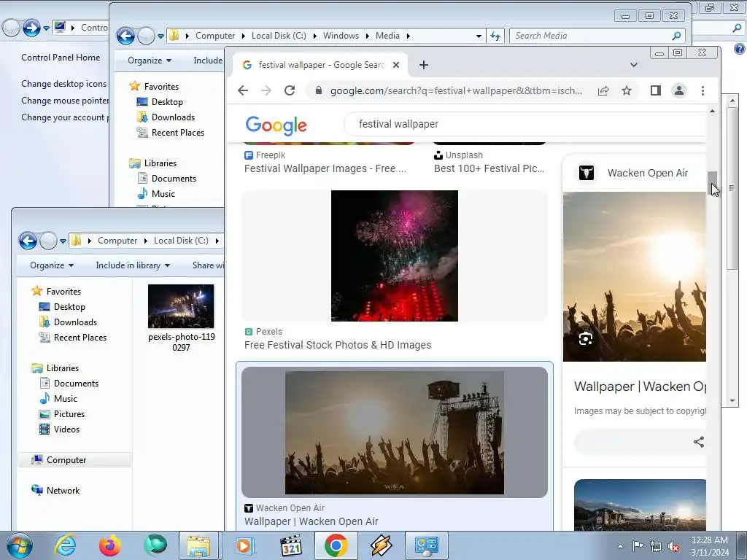This screenshot has width=747, height=560.
Task: Bookmark this page with the star icon
Action: tap(627, 90)
